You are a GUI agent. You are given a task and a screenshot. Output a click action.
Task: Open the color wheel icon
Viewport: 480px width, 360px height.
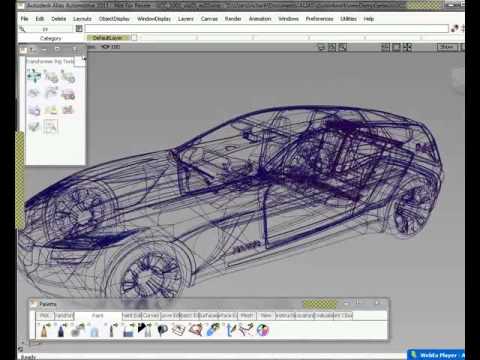point(263,330)
